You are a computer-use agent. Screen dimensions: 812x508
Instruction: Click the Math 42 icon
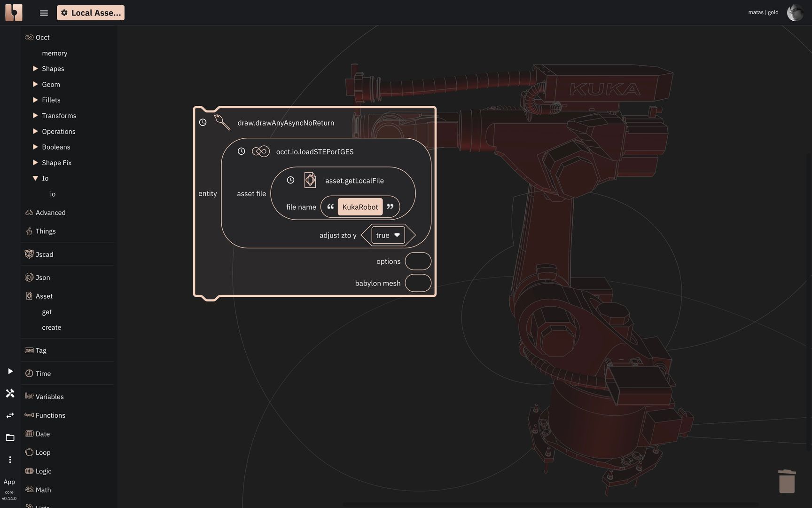29,490
